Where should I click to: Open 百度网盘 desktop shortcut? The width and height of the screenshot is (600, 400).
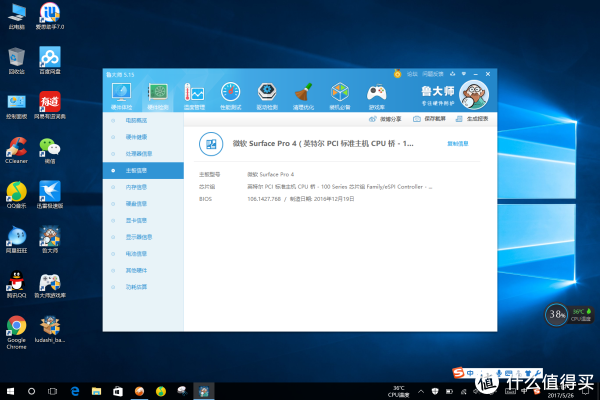point(50,60)
